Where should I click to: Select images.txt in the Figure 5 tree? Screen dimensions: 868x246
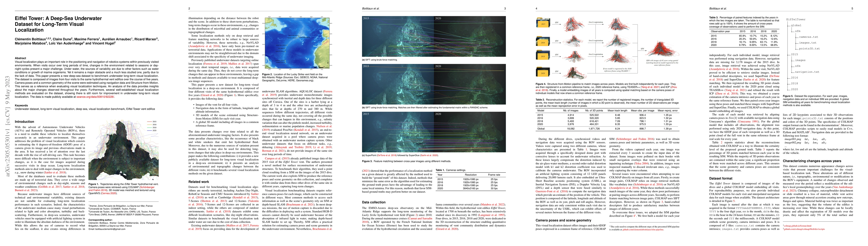pyautogui.click(x=807, y=43)
